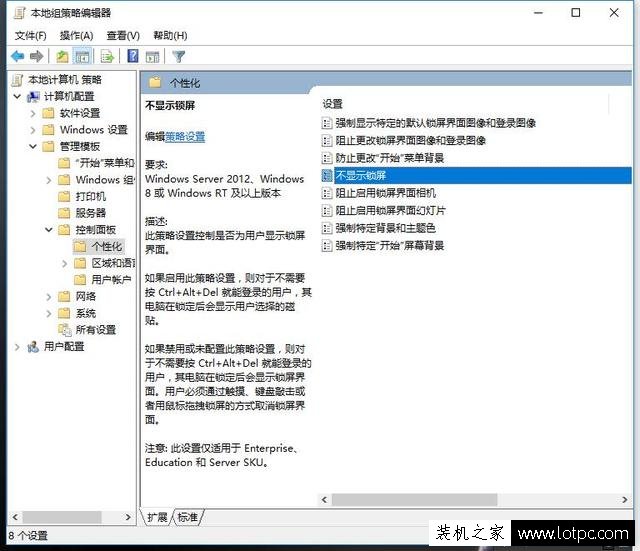Collapse the 控制面板 node
This screenshot has height=551, width=640.
pos(49,229)
